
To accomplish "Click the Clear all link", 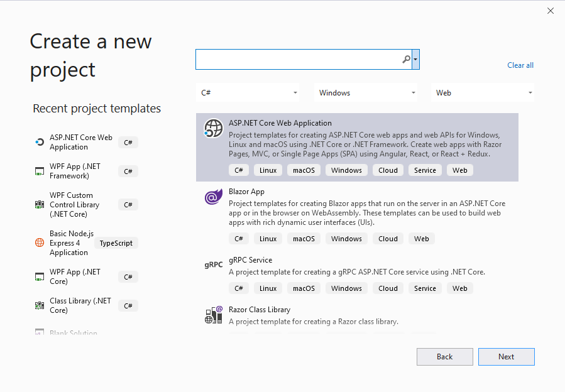I will 520,65.
